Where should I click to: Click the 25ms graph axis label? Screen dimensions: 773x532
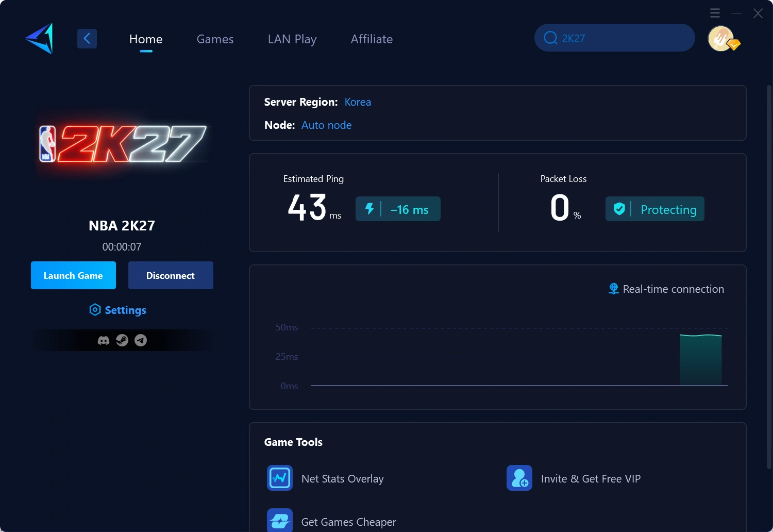[287, 357]
